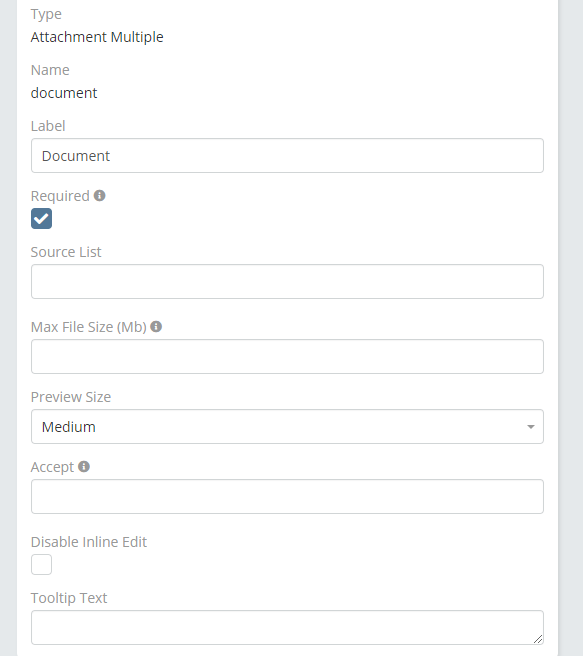583x656 pixels.
Task: Open the Preview Size dropdown showing Medium
Action: (x=287, y=427)
